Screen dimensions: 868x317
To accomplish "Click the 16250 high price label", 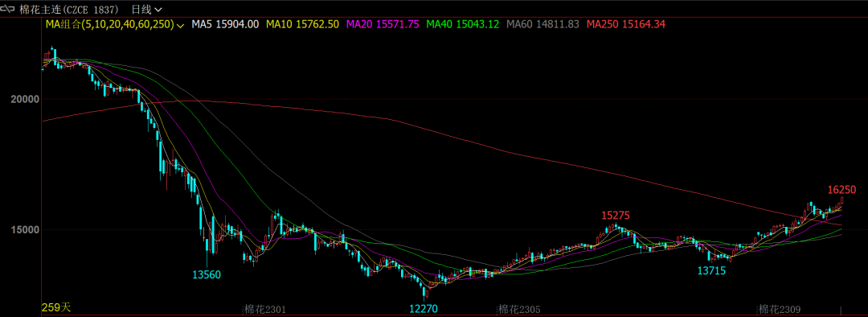I will coord(842,190).
